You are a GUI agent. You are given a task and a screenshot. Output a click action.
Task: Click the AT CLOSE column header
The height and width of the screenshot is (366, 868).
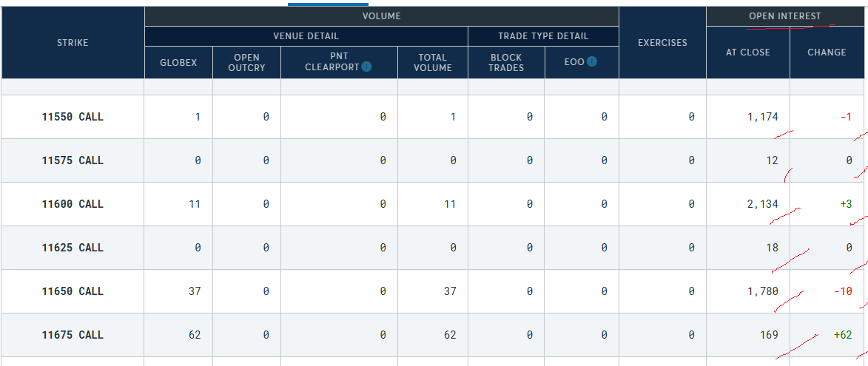(x=748, y=52)
